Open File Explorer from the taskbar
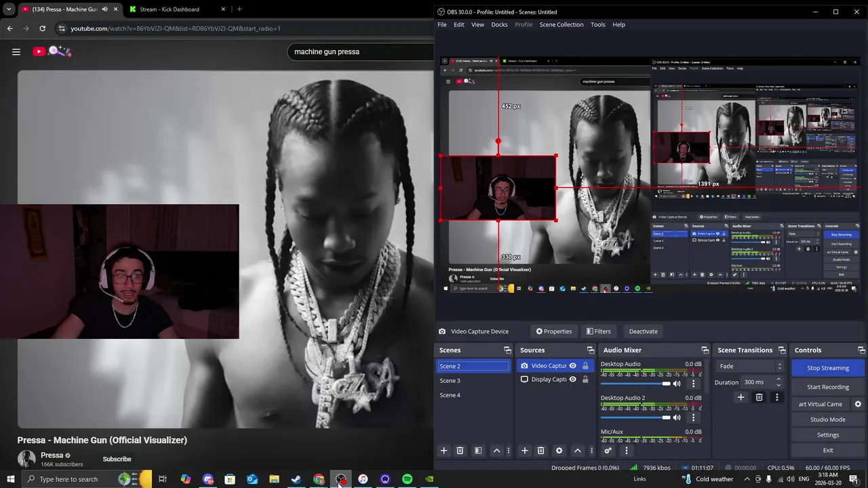Viewport: 868px width, 488px height. (274, 479)
